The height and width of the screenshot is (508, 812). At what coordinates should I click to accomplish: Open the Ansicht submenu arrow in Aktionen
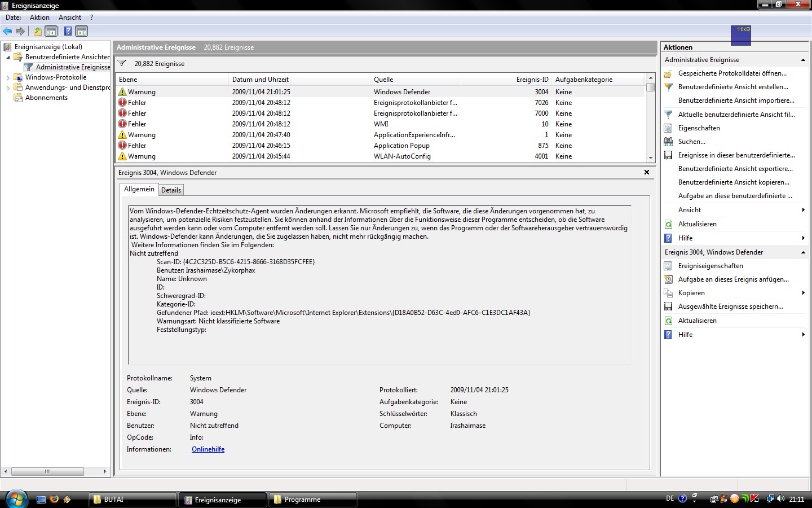tap(803, 210)
